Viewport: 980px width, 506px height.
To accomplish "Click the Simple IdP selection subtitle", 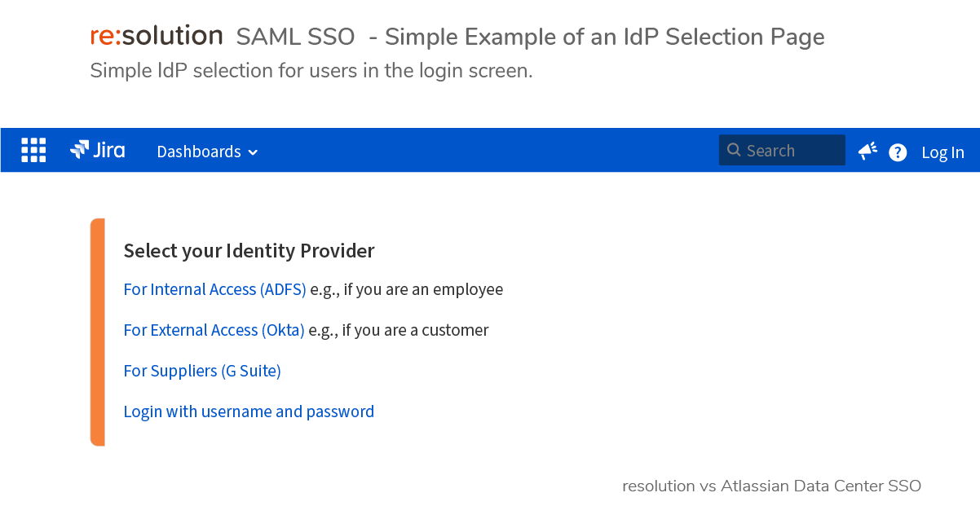I will (x=311, y=71).
